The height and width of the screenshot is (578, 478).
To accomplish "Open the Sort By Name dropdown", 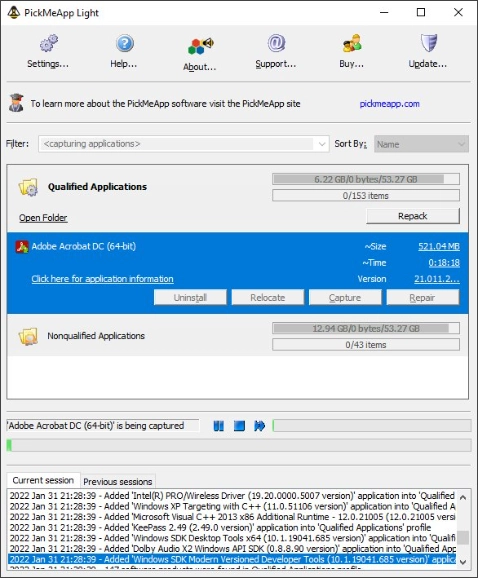I will point(421,144).
